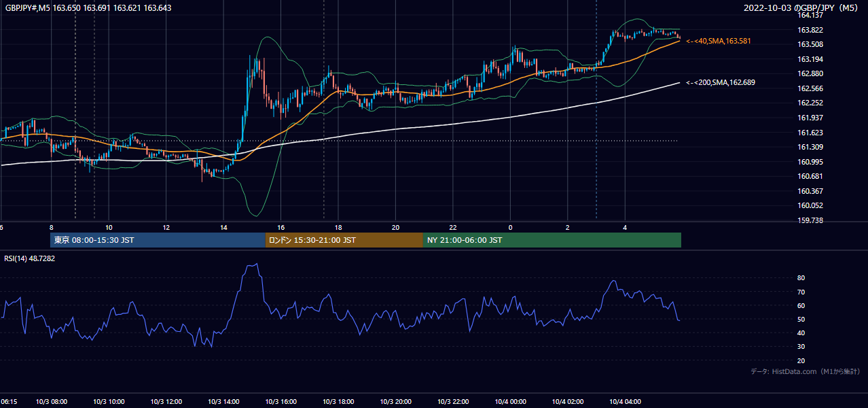Click the 163.194 price axis label
The width and height of the screenshot is (868, 408).
click(x=810, y=59)
